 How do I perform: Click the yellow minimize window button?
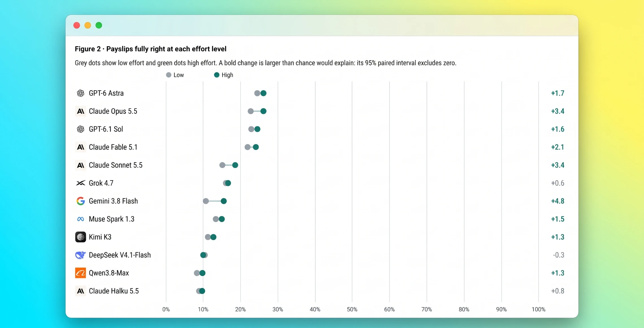pos(88,25)
